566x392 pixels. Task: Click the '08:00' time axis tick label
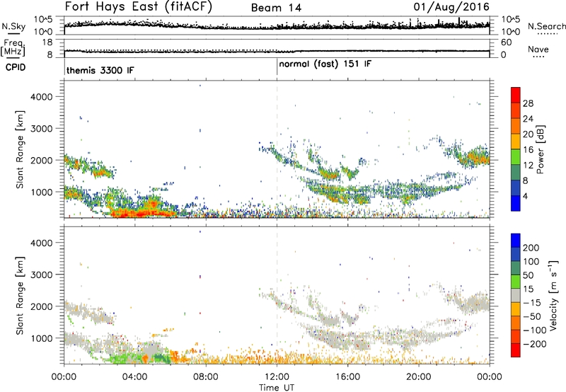click(206, 377)
